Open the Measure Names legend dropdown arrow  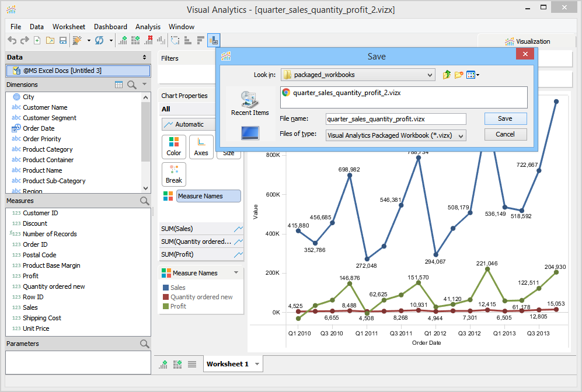point(236,272)
